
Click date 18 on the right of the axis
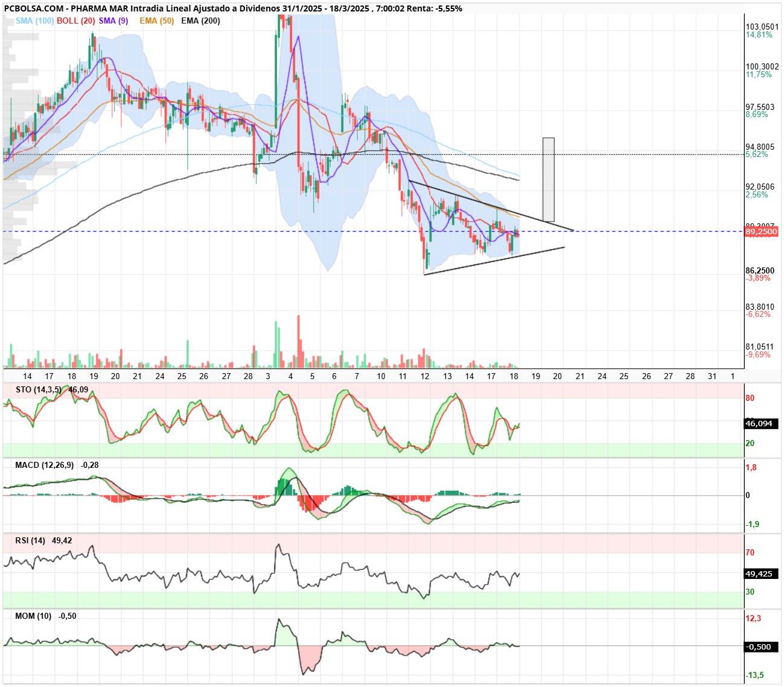(514, 376)
